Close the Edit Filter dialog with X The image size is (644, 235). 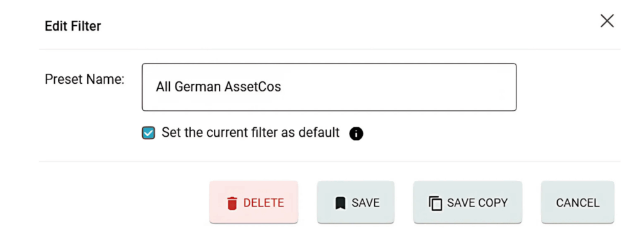[607, 21]
